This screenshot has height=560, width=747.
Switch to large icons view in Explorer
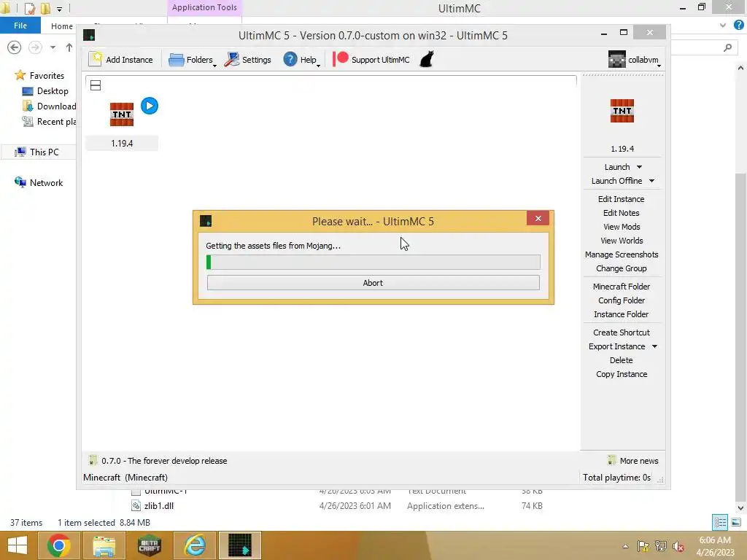[736, 522]
